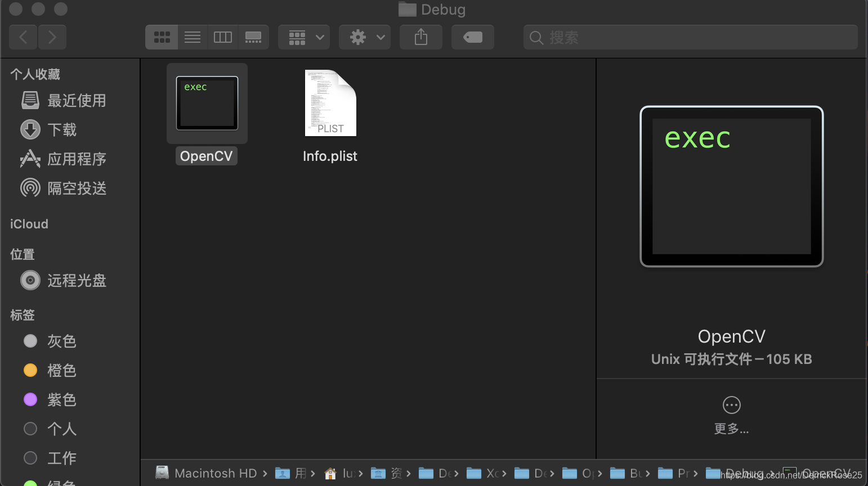
Task: Click the large exec preview thumbnail
Action: [732, 186]
